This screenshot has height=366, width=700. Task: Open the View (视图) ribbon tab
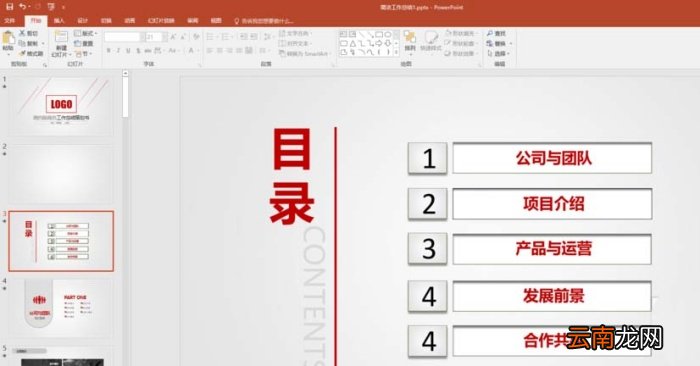point(216,21)
